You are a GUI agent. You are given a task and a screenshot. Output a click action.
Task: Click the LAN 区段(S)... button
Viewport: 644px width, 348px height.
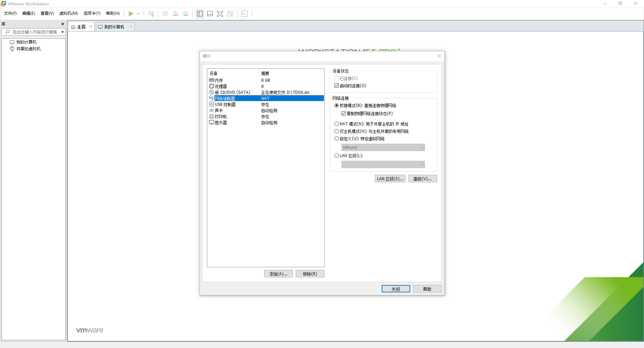(390, 179)
